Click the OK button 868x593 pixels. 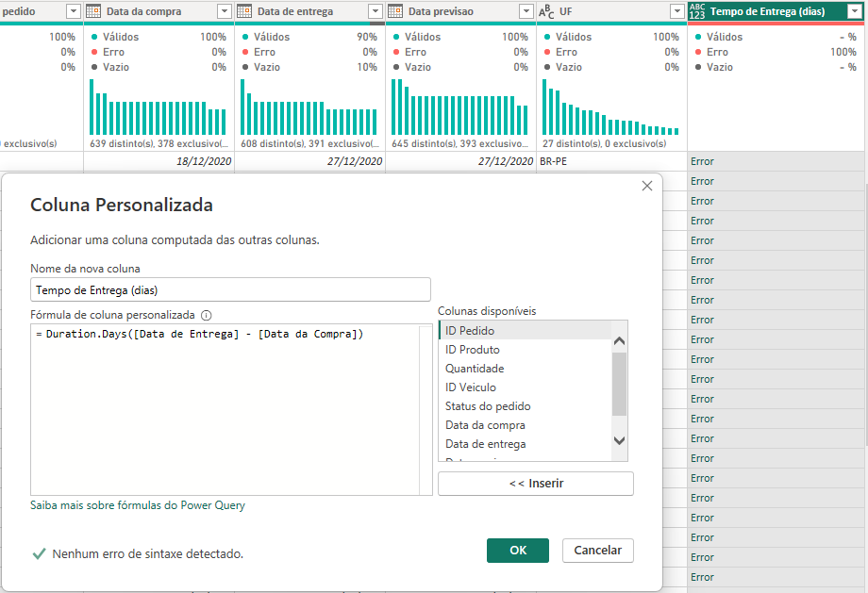518,551
